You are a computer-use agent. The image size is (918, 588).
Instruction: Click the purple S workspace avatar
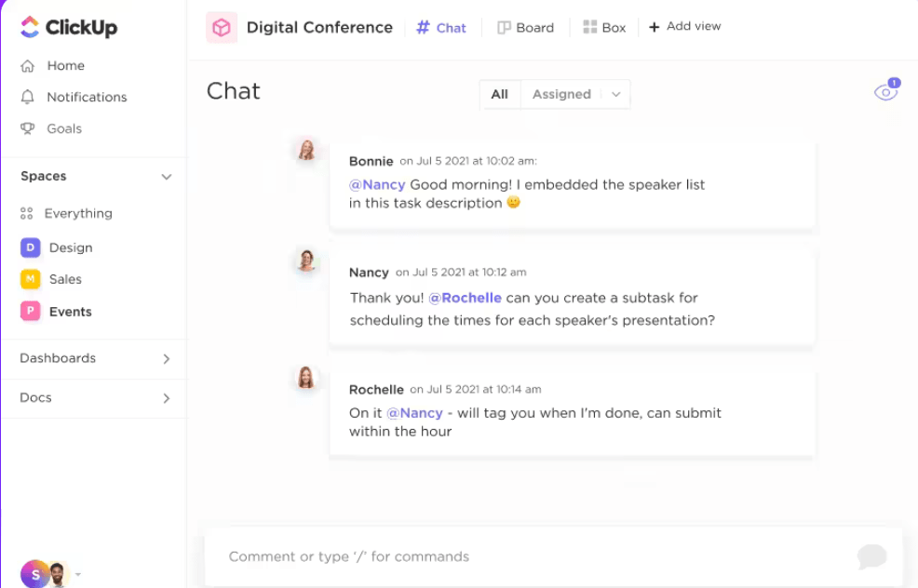(34, 575)
